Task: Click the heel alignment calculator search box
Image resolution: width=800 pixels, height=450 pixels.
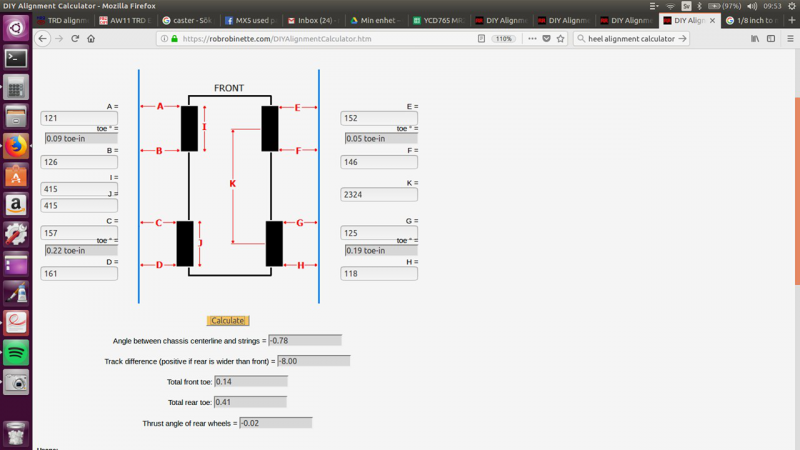Action: click(x=631, y=39)
